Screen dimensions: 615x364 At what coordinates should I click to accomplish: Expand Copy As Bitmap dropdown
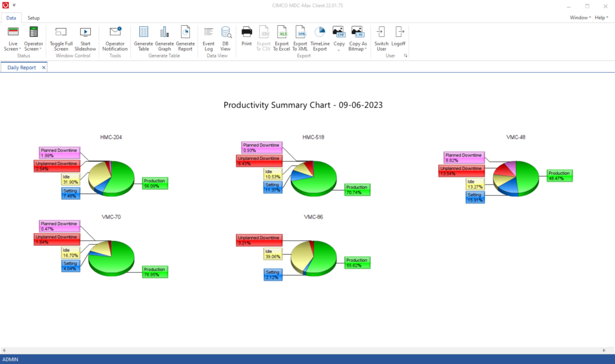tap(358, 49)
